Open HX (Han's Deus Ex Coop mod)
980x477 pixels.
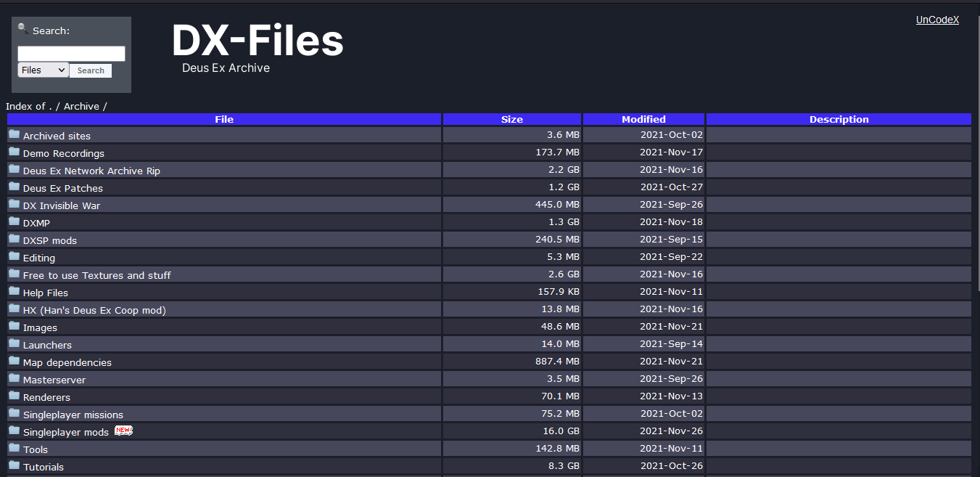94,310
